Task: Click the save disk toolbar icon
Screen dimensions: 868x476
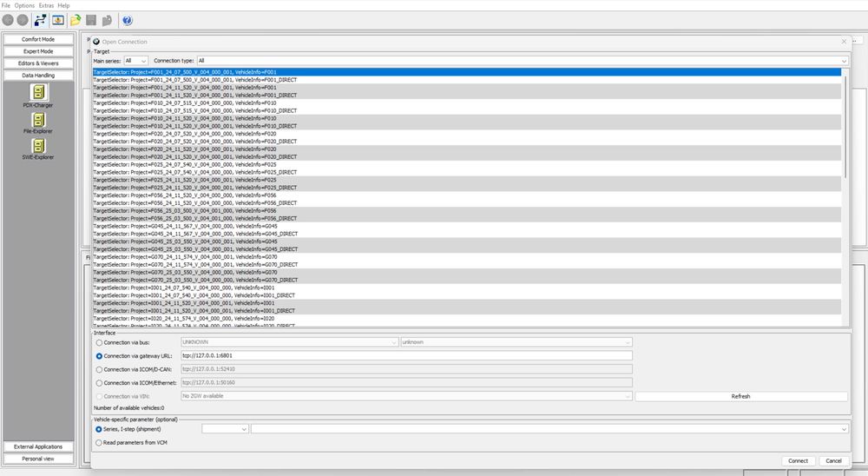Action: click(91, 21)
